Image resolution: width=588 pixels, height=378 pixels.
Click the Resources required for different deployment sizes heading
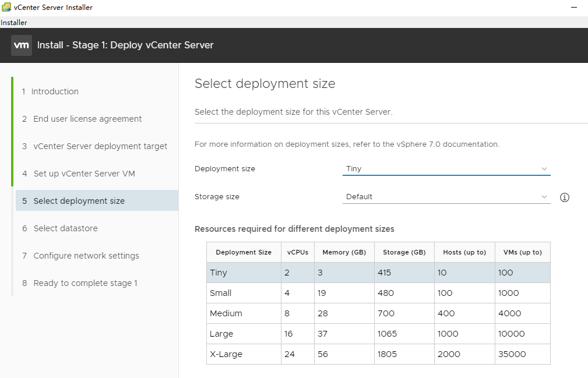coord(294,229)
